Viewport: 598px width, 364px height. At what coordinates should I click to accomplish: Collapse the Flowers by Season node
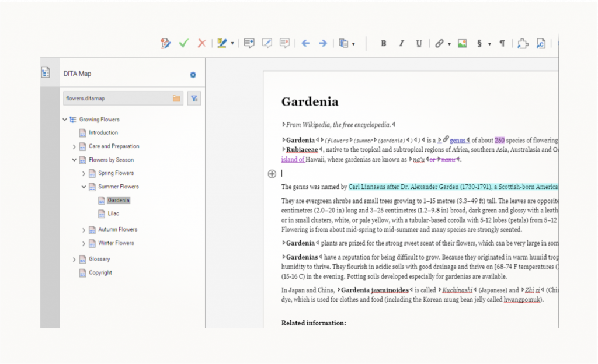coord(74,160)
